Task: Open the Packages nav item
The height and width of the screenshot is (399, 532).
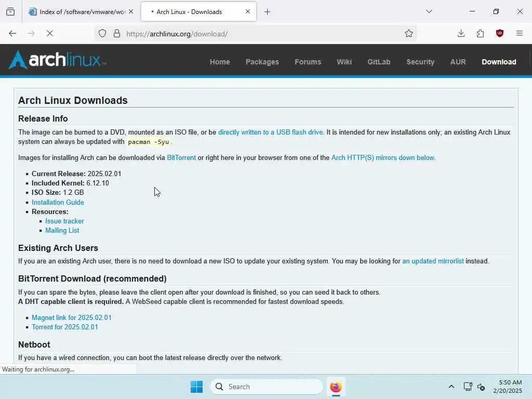Action: coord(262,62)
